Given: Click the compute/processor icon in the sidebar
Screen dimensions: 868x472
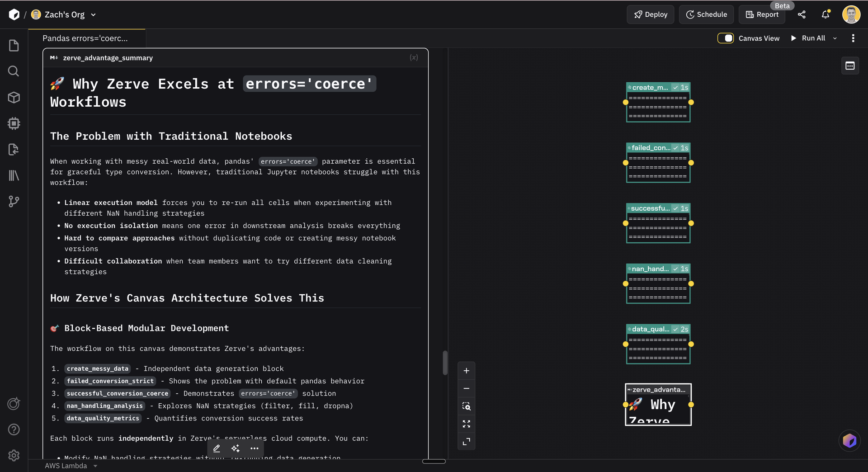Looking at the screenshot, I should pos(14,123).
